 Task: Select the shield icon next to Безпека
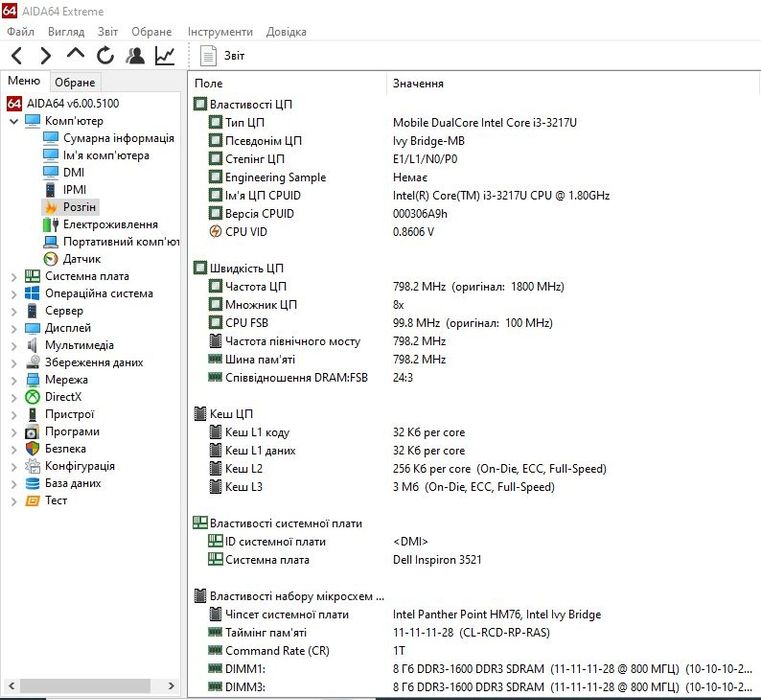tap(33, 449)
